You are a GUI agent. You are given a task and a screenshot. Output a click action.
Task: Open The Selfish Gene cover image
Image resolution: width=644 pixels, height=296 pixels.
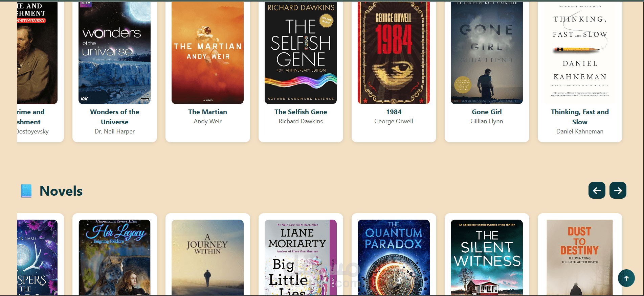pyautogui.click(x=301, y=53)
